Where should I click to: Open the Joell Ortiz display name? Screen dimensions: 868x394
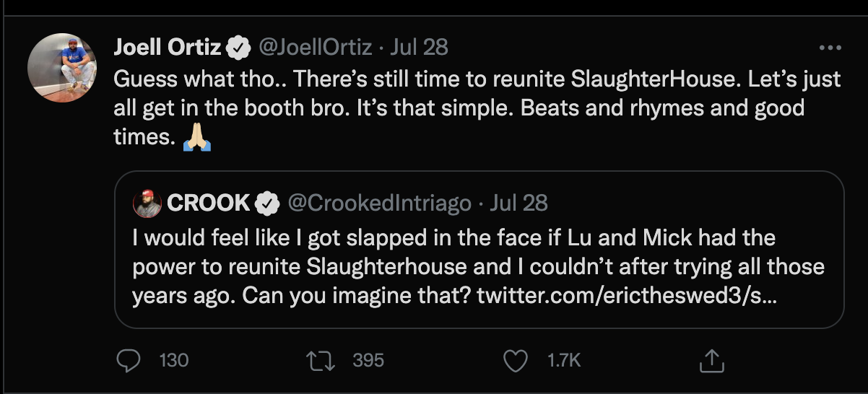pyautogui.click(x=168, y=48)
